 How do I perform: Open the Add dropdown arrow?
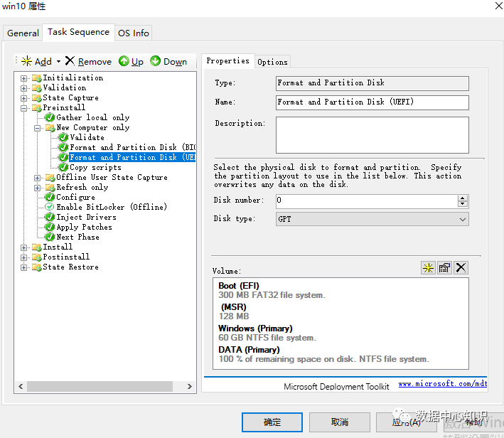58,61
